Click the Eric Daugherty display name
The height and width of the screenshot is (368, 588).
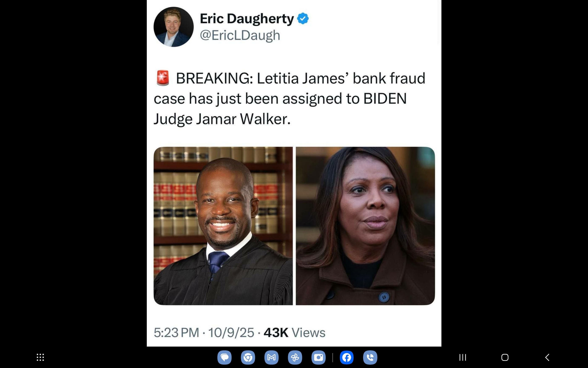247,19
